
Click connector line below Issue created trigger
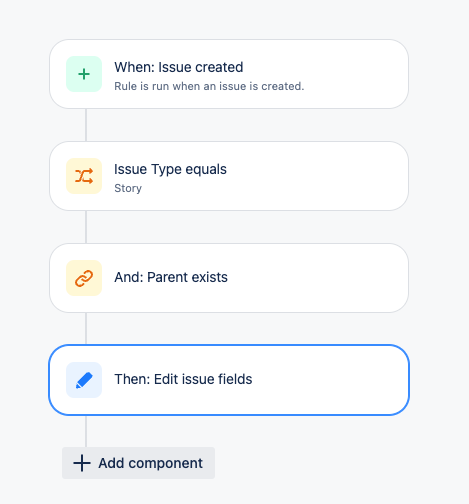tap(86, 125)
